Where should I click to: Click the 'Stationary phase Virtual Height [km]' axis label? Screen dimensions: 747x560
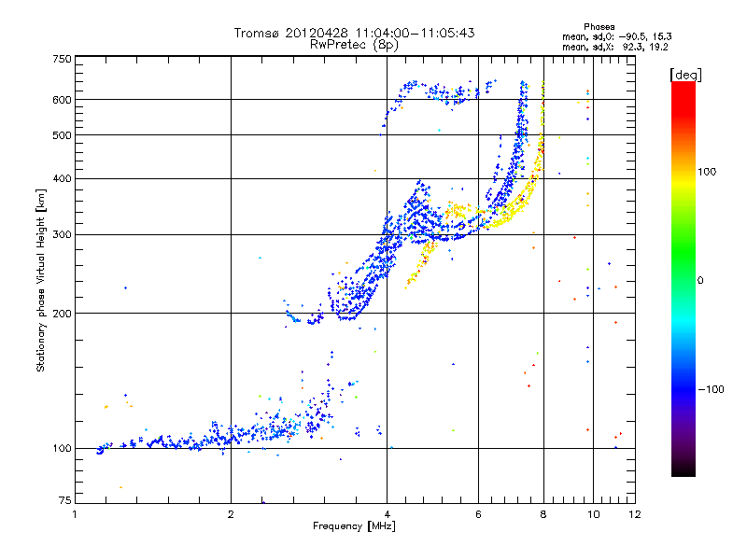click(x=41, y=281)
